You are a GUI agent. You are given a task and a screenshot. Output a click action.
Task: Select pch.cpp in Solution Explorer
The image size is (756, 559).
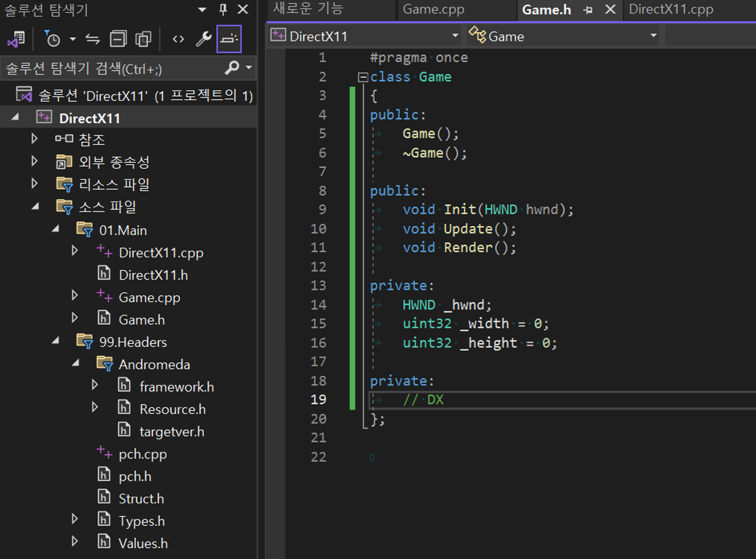143,454
